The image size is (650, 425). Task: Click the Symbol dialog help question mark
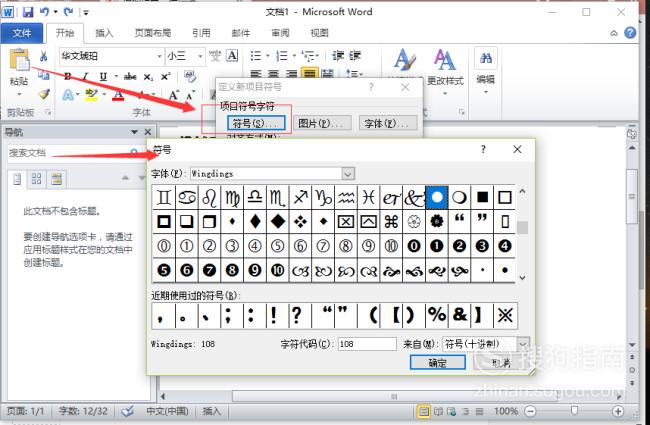click(x=483, y=149)
